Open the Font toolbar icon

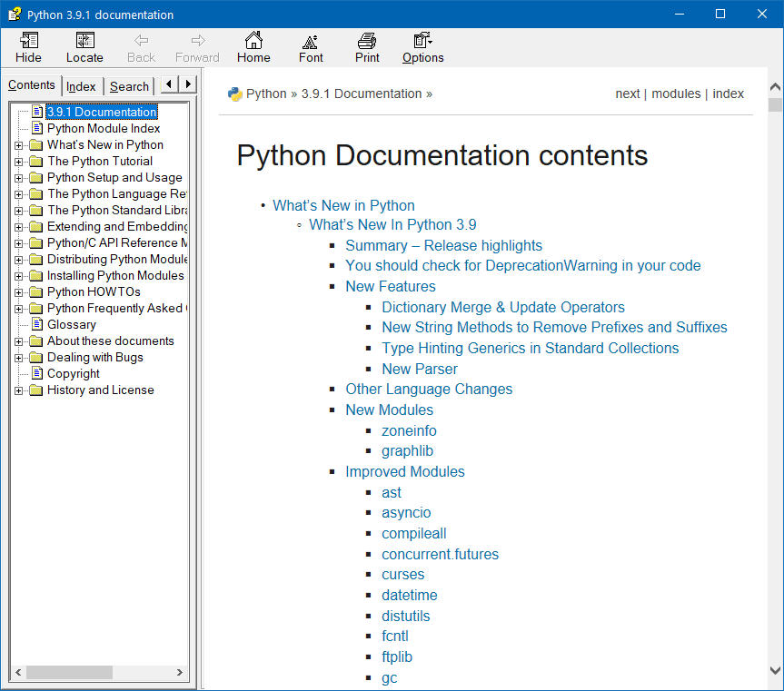pos(311,41)
